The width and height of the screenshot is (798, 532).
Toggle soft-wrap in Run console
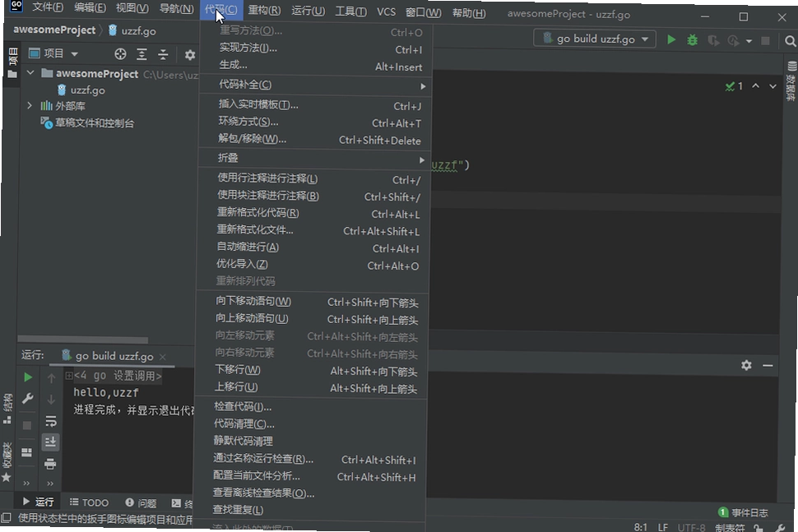coord(51,421)
